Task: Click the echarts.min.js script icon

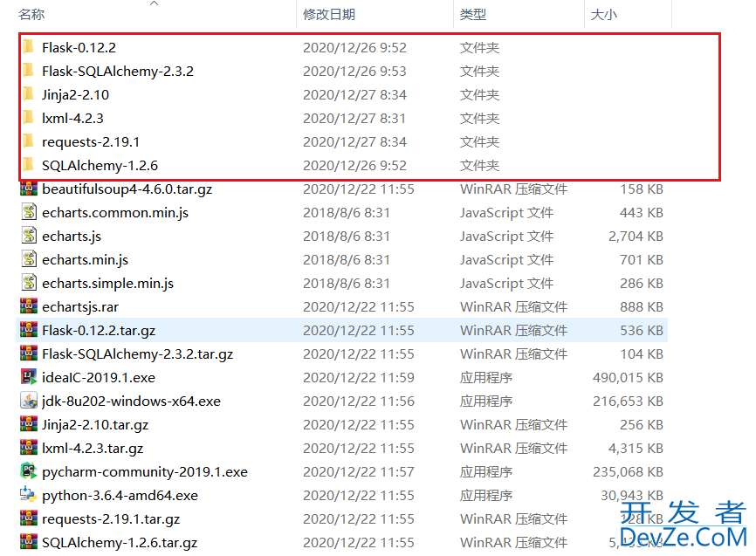Action: [29, 259]
